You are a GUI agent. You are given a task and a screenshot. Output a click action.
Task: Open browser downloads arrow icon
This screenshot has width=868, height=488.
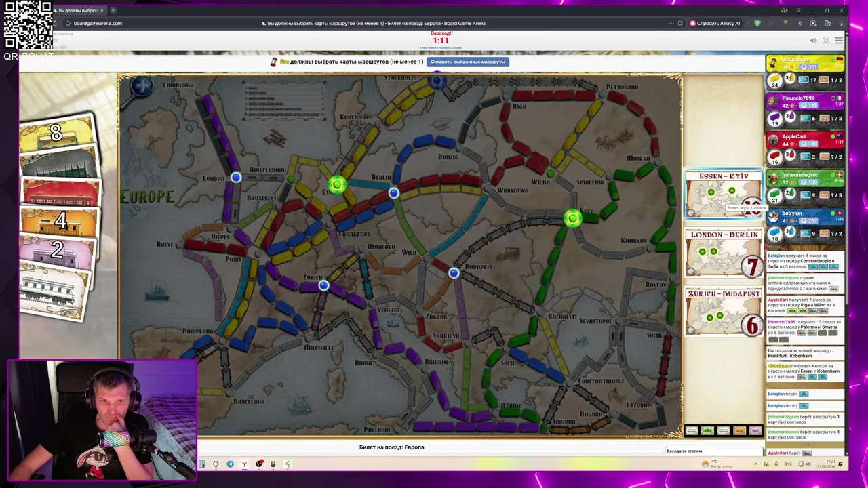(842, 23)
